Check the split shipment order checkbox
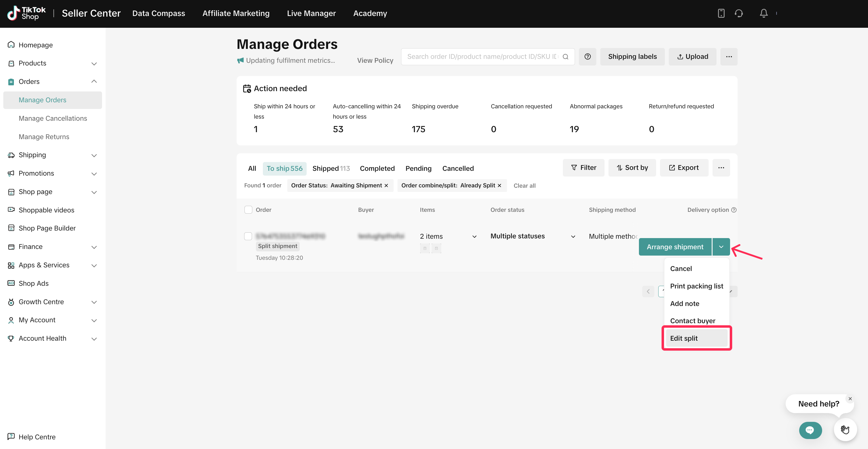The image size is (868, 449). [248, 236]
